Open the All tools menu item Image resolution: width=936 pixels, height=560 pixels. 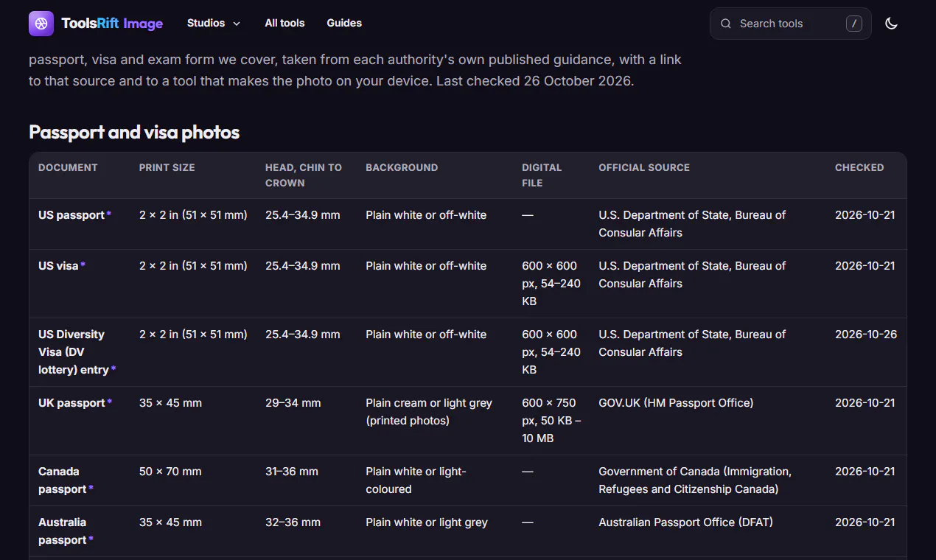[284, 23]
